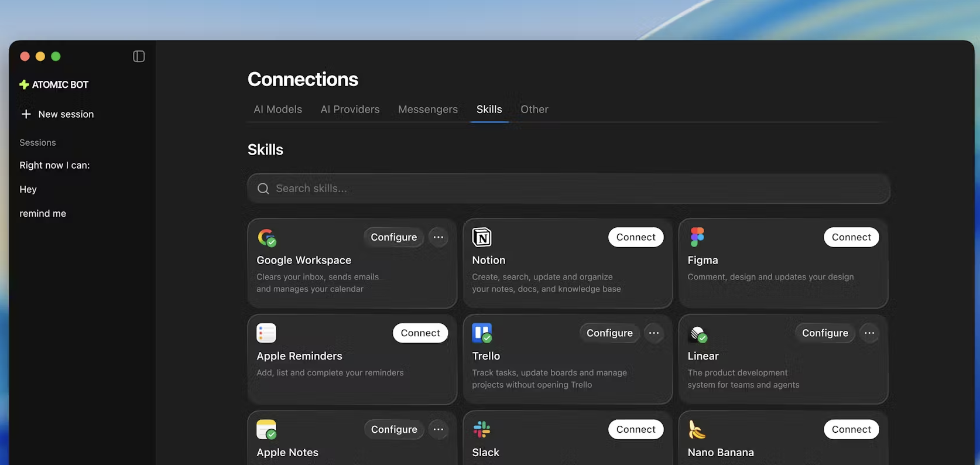Click the Apple Notes icon
This screenshot has width=980, height=465.
point(266,429)
